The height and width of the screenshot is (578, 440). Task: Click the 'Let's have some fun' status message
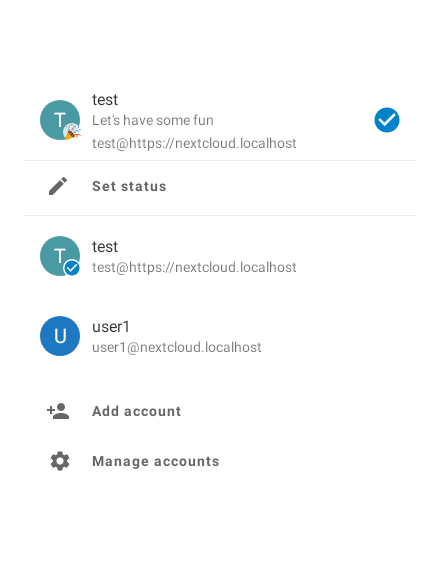pyautogui.click(x=153, y=120)
